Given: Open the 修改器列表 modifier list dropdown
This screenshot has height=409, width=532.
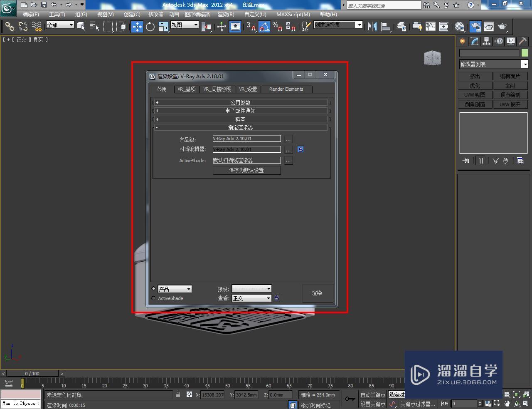Looking at the screenshot, I should pyautogui.click(x=494, y=64).
